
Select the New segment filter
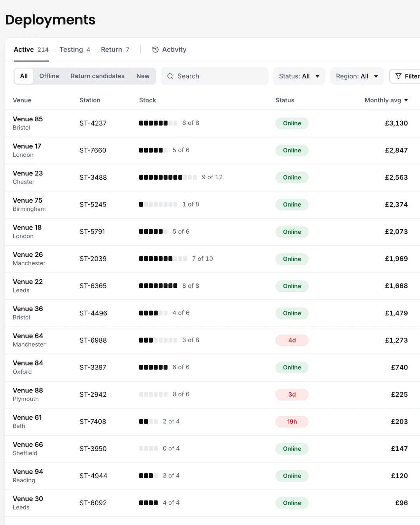[143, 76]
